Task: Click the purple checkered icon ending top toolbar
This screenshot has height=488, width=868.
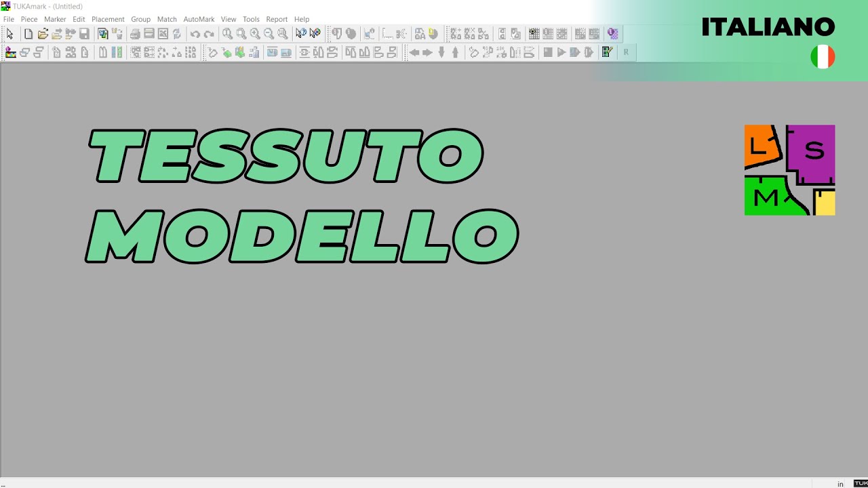Action: pyautogui.click(x=613, y=34)
